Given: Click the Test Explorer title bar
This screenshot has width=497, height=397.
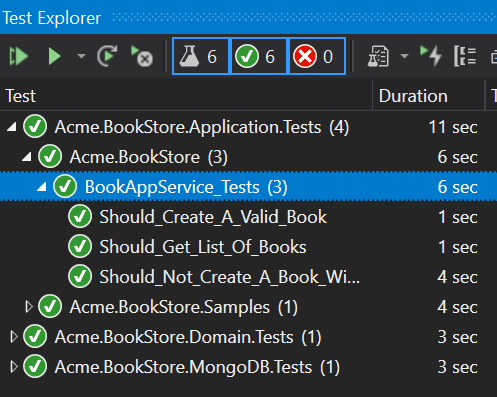Looking at the screenshot, I should [248, 17].
